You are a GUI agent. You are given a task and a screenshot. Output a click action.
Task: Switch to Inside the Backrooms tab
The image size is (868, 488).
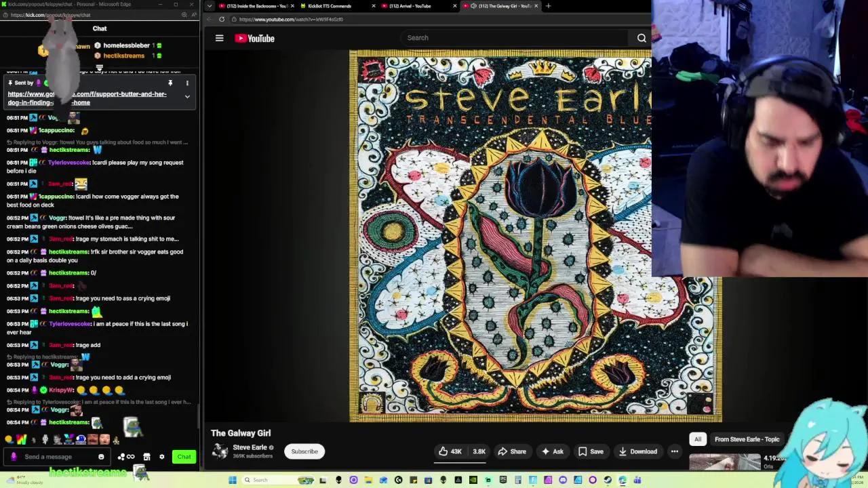point(254,6)
